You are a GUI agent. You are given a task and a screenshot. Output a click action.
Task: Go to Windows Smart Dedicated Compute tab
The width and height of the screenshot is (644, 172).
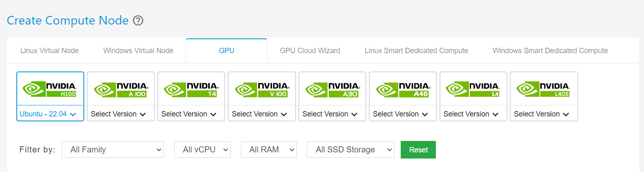coord(550,51)
